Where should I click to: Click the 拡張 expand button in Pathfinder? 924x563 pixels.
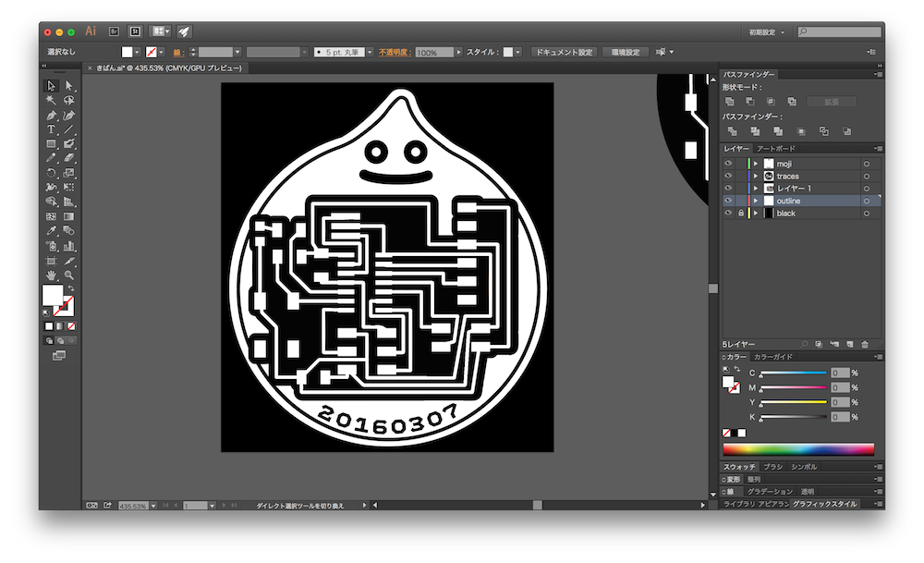tap(831, 102)
